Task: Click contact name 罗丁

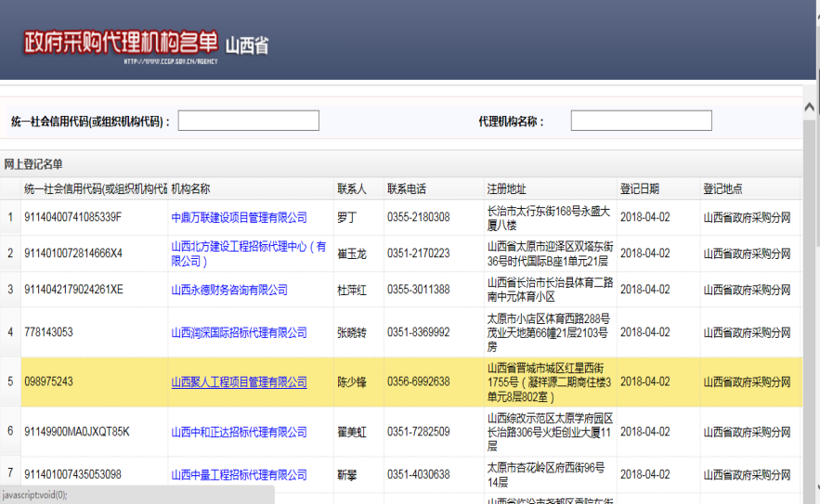Action: (x=347, y=217)
